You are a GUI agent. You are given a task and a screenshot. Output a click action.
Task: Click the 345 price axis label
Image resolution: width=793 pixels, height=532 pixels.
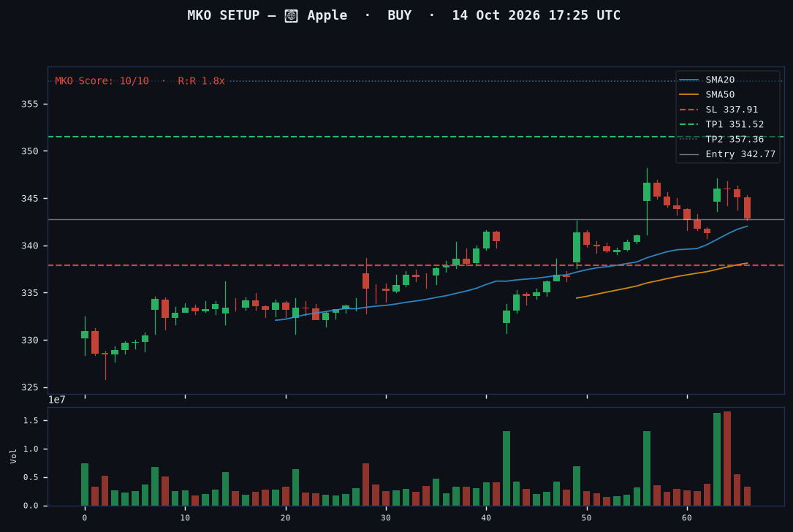29,199
